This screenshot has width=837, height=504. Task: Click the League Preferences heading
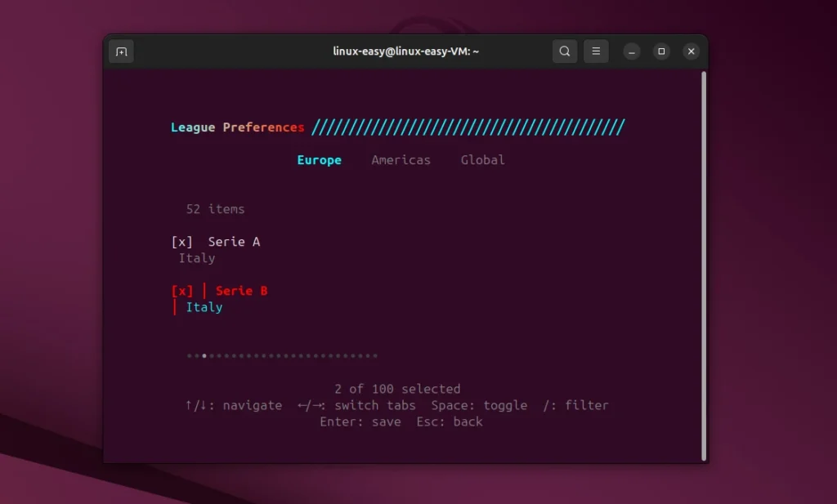237,127
